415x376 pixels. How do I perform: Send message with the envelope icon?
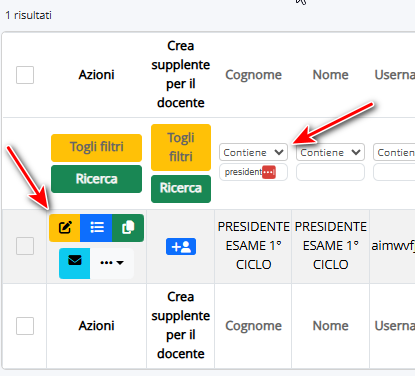tap(75, 263)
